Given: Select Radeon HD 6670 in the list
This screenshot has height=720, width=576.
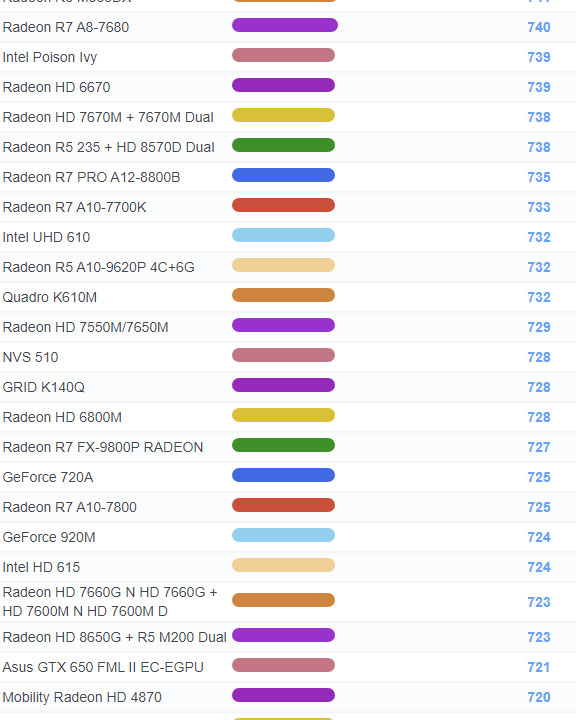Looking at the screenshot, I should 56,87.
